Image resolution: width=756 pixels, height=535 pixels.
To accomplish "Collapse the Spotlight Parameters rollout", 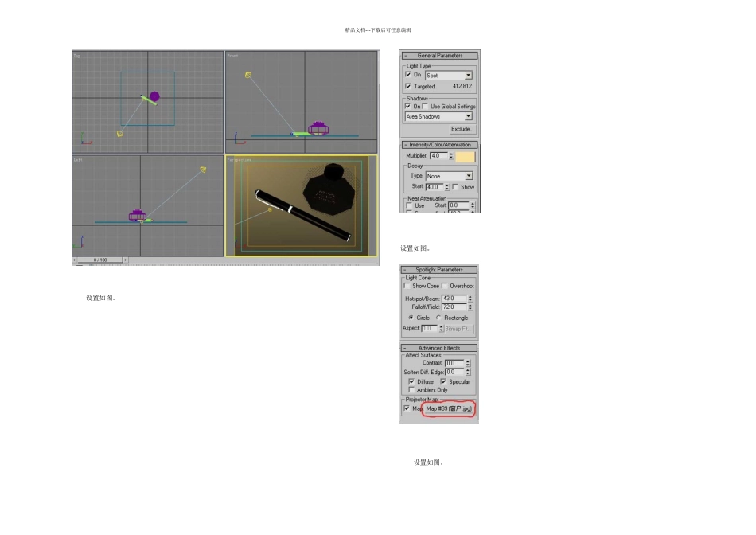I will 439,270.
